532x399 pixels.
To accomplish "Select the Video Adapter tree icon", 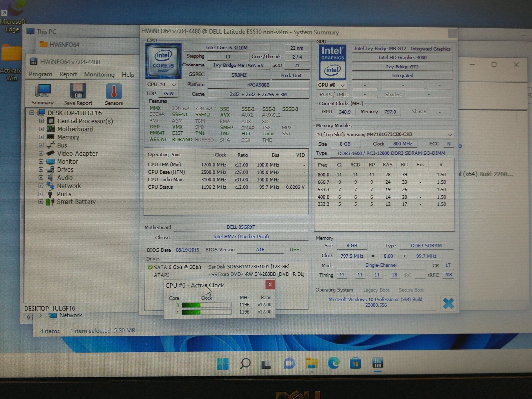I will pyautogui.click(x=51, y=153).
